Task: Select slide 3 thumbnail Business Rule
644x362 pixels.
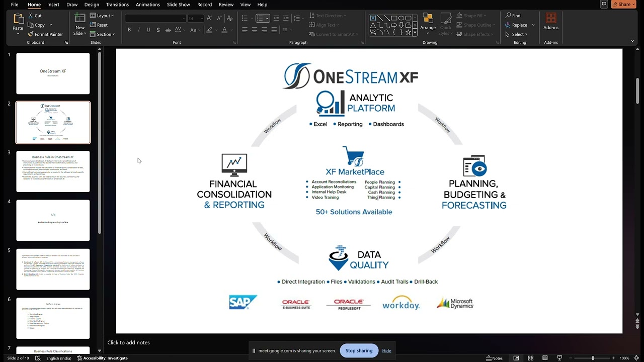Action: pyautogui.click(x=53, y=171)
